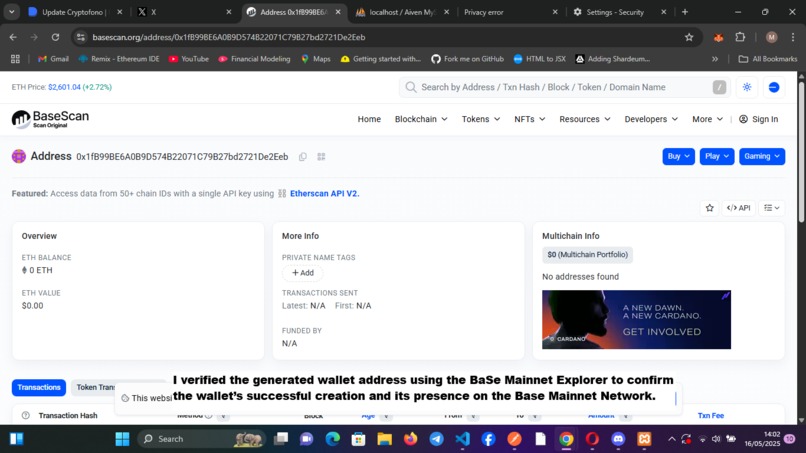Copy the wallet address to clipboard
The width and height of the screenshot is (806, 453).
coord(303,157)
